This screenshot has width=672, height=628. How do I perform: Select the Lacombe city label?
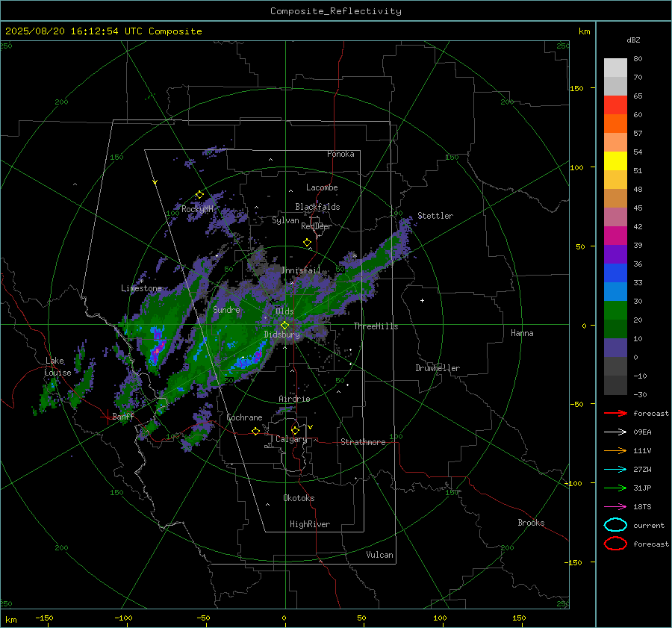pyautogui.click(x=322, y=187)
